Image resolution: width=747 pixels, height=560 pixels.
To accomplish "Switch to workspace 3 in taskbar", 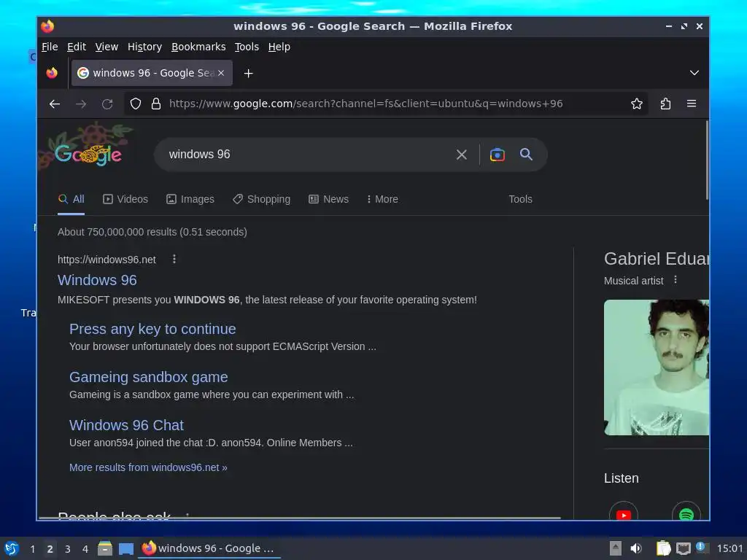I will pyautogui.click(x=68, y=549).
